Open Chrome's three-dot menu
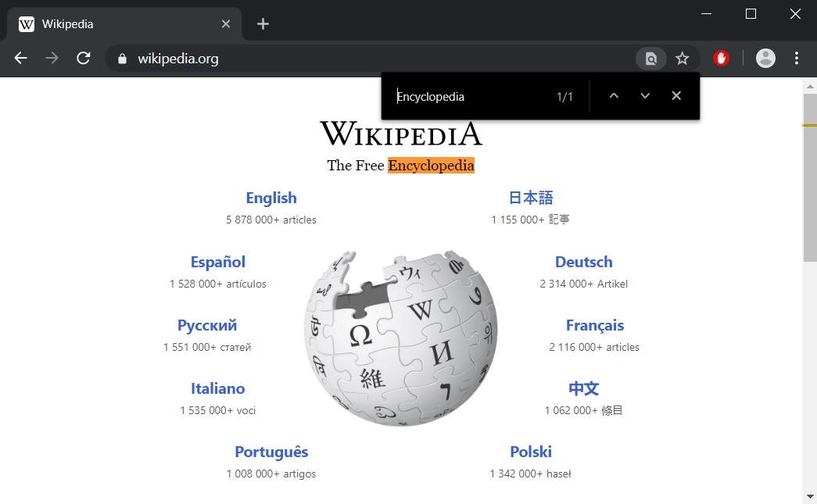 (796, 59)
